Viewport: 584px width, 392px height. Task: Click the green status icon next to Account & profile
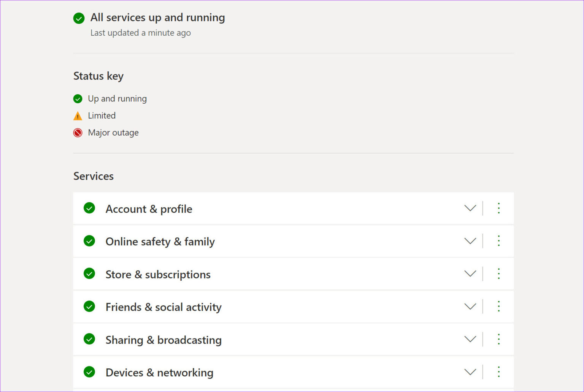click(89, 208)
